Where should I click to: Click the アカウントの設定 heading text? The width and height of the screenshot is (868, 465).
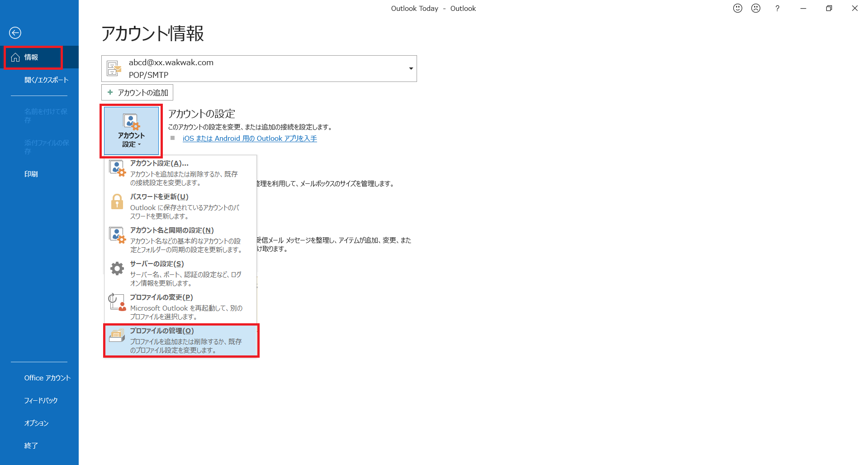[202, 114]
